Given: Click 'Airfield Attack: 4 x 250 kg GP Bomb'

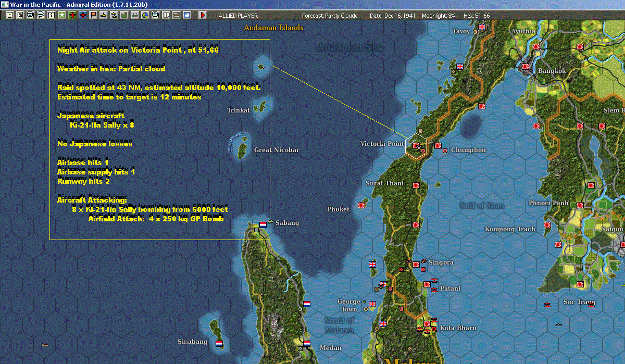Looking at the screenshot, I should pos(156,219).
